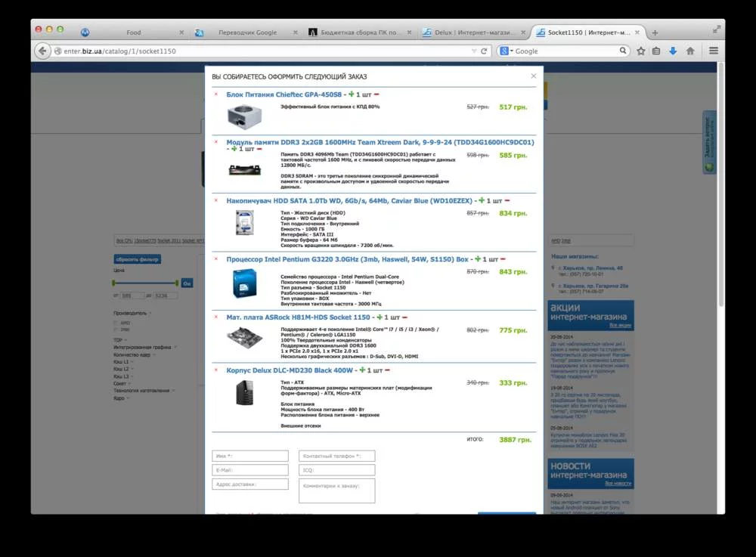Focus the Контактный телефон field

point(337,456)
